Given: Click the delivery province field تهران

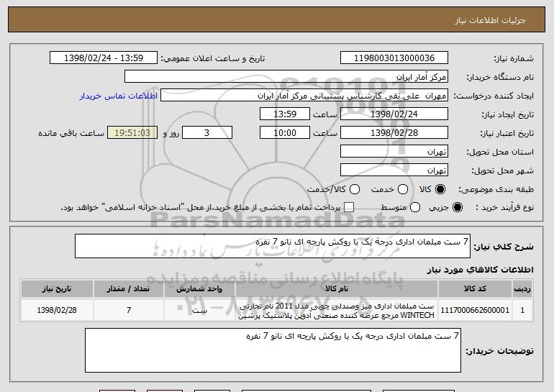Looking at the screenshot, I should [x=394, y=152].
